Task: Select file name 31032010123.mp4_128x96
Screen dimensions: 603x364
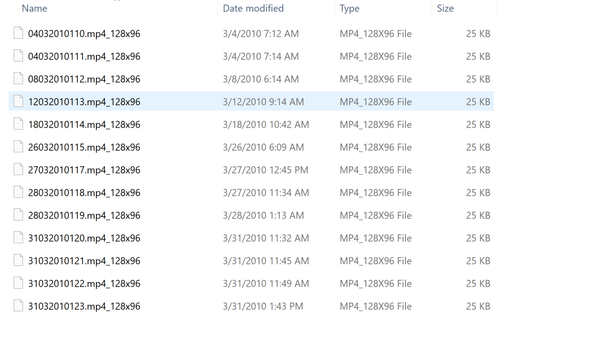Action: [84, 306]
